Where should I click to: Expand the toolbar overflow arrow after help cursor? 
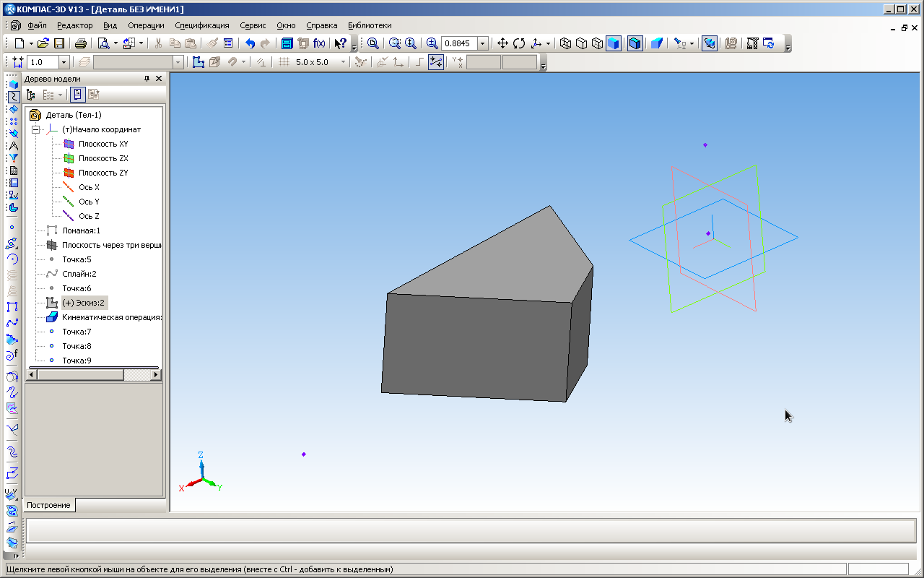pyautogui.click(x=354, y=45)
